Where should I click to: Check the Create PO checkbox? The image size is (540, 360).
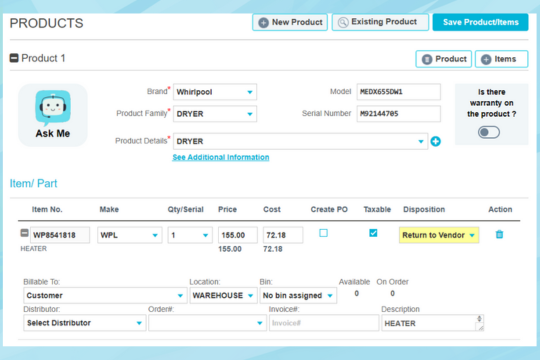click(323, 233)
